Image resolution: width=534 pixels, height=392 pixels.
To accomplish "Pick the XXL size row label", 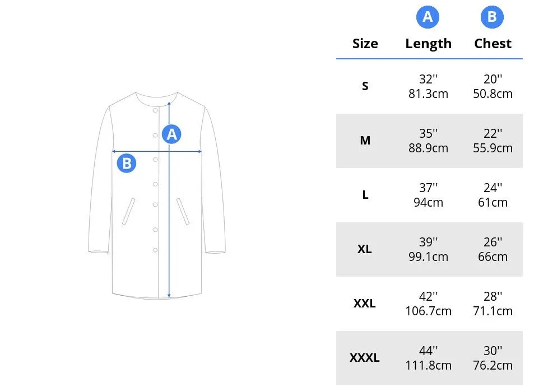I will tap(364, 303).
